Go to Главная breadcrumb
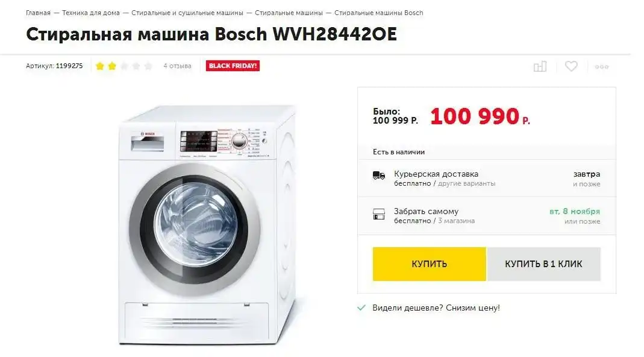Image resolution: width=644 pixels, height=357 pixels. (38, 13)
